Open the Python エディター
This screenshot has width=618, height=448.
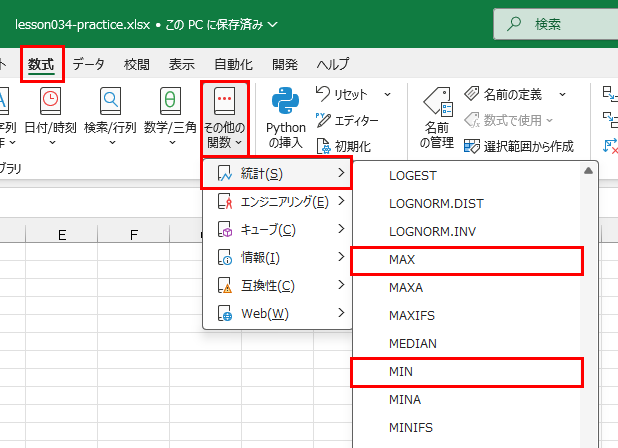[347, 120]
